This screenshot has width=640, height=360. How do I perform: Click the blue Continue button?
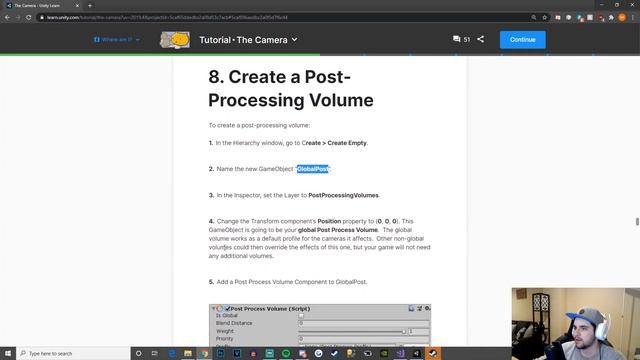point(522,40)
